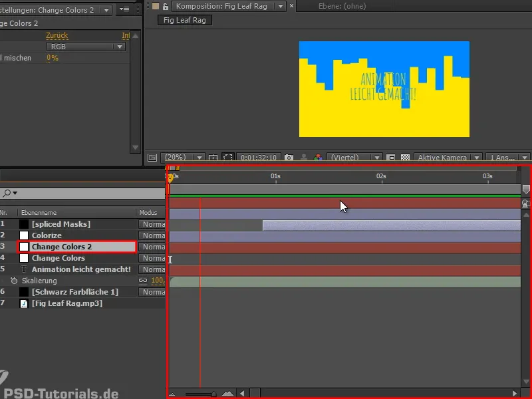Toggle the composition viewer lock icon
Image resolution: width=532 pixels, height=399 pixels.
pos(165,6)
